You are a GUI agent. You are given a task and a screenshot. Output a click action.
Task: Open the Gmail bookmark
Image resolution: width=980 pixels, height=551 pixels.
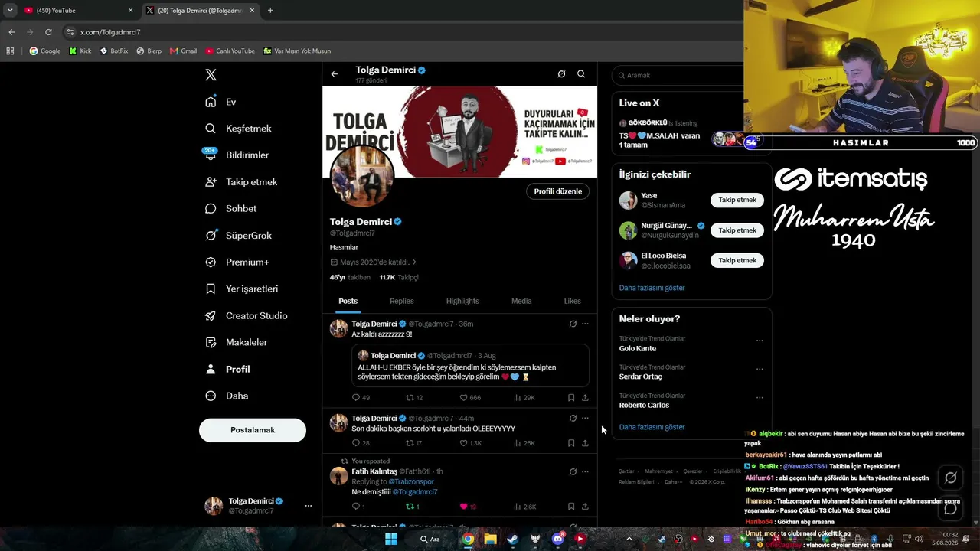click(183, 51)
